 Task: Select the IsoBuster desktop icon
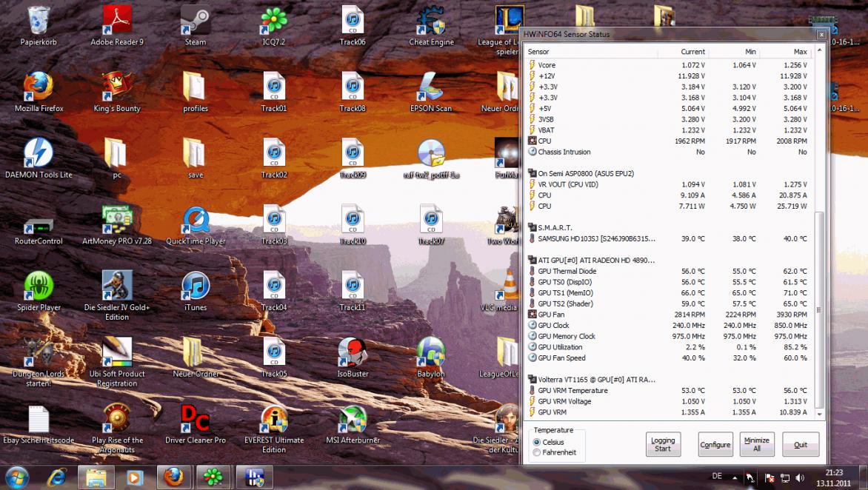coord(353,358)
